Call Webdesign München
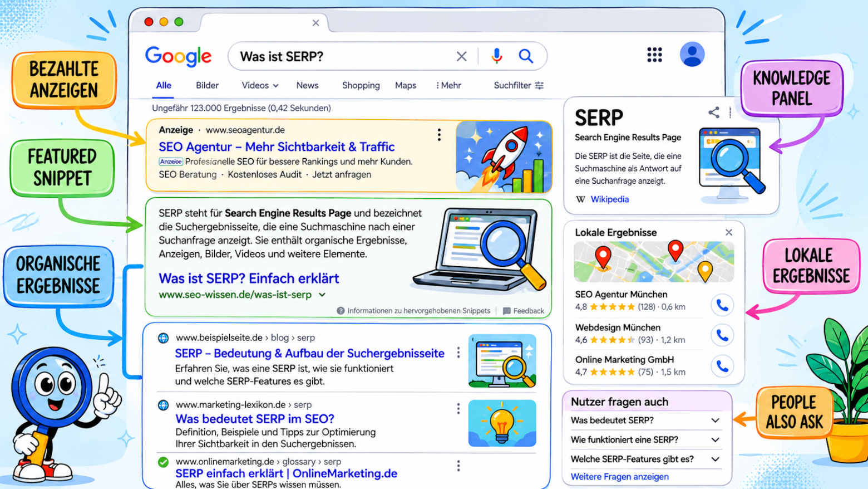The height and width of the screenshot is (489, 868). pyautogui.click(x=722, y=335)
